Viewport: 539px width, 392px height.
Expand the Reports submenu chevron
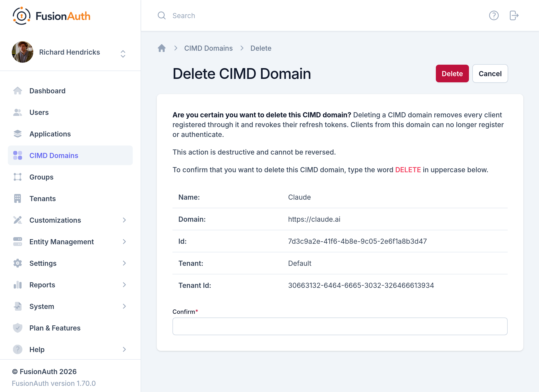point(124,285)
